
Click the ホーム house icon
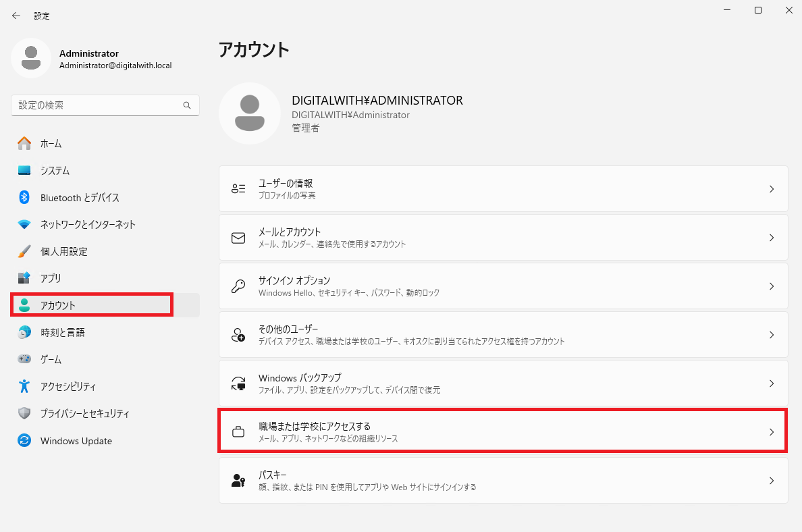24,144
